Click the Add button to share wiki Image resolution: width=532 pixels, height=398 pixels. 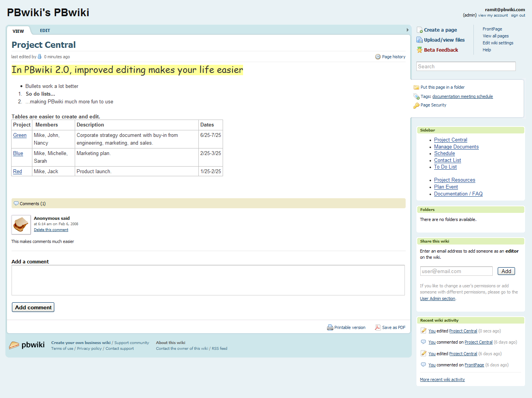tap(506, 271)
